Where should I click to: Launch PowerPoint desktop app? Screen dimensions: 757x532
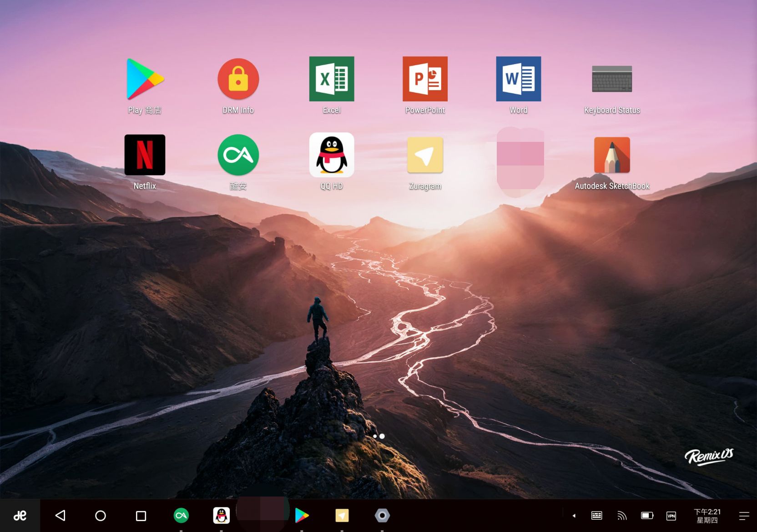425,79
